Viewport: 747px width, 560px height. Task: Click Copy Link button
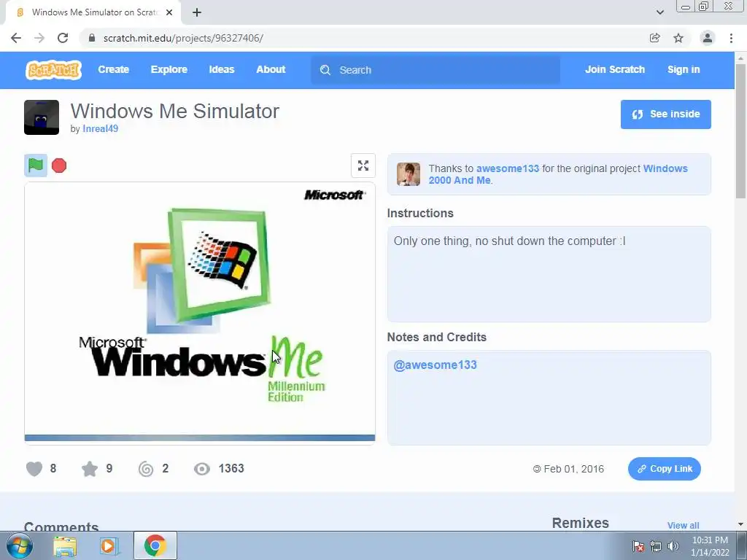[664, 469]
